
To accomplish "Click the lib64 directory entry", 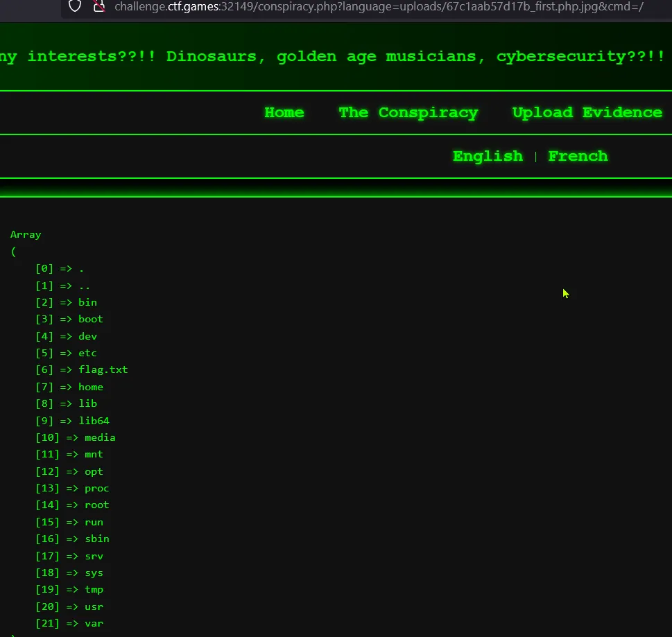I will (x=94, y=421).
